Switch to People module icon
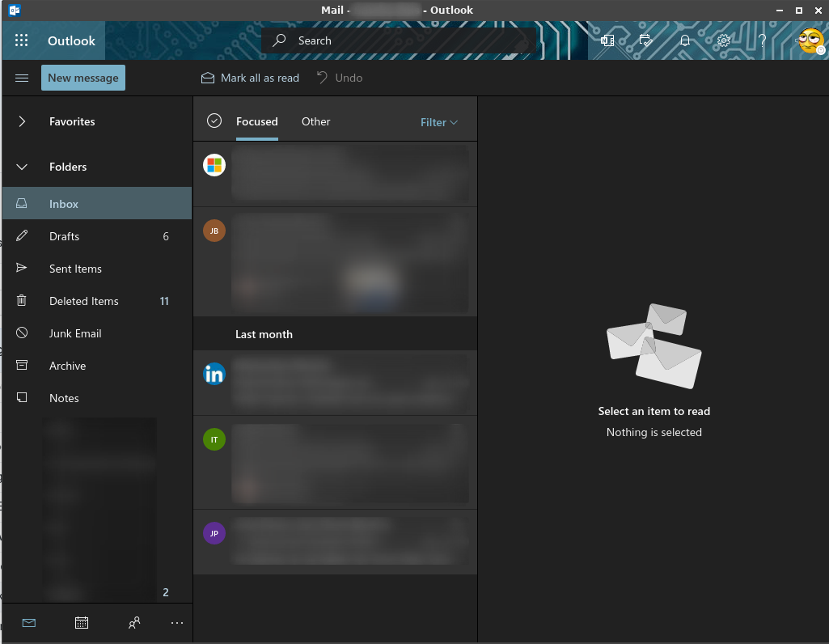 [x=134, y=623]
